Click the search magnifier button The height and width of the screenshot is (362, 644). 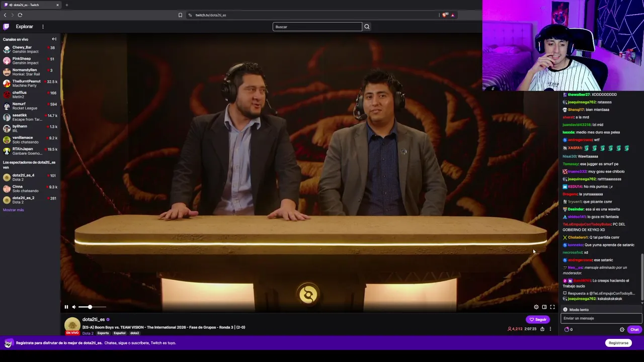367,27
